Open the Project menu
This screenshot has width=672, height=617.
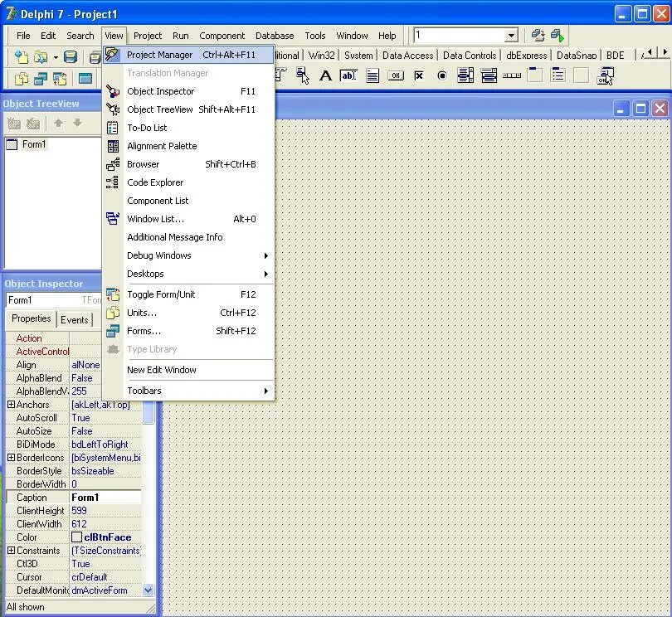tap(148, 36)
